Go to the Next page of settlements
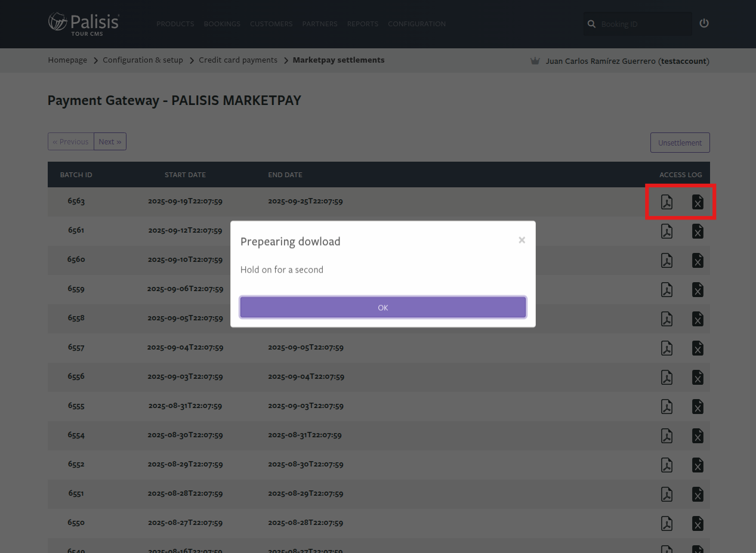Image resolution: width=756 pixels, height=553 pixels. click(x=110, y=141)
